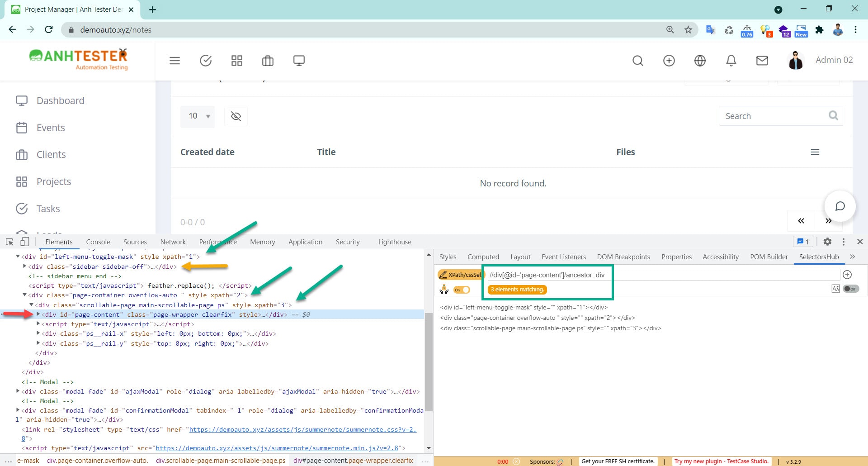Collapse the left-menu-toggle-mask div node
The image size is (868, 466).
[18, 257]
